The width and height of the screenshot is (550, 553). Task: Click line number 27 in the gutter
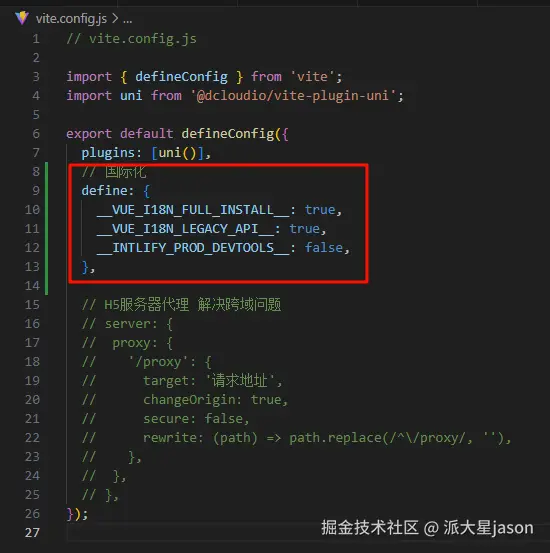pos(32,533)
